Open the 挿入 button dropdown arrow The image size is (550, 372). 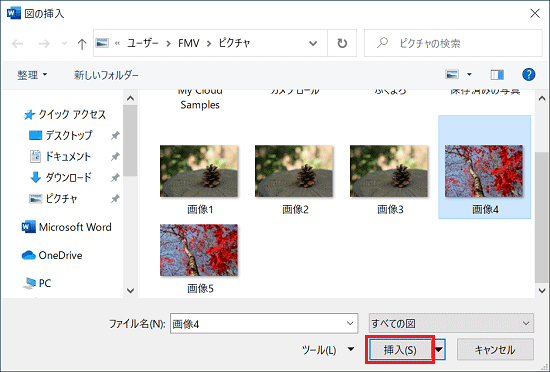click(439, 350)
